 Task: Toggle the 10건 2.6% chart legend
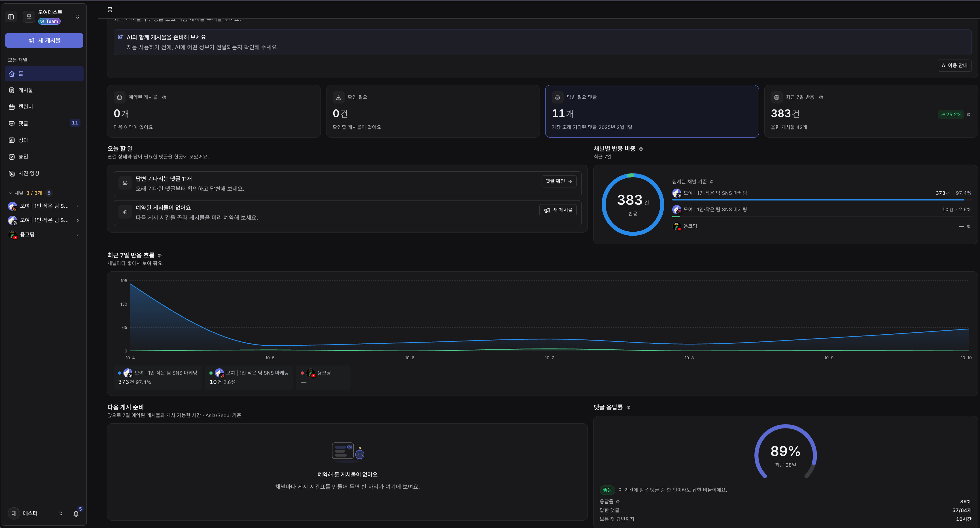point(249,377)
